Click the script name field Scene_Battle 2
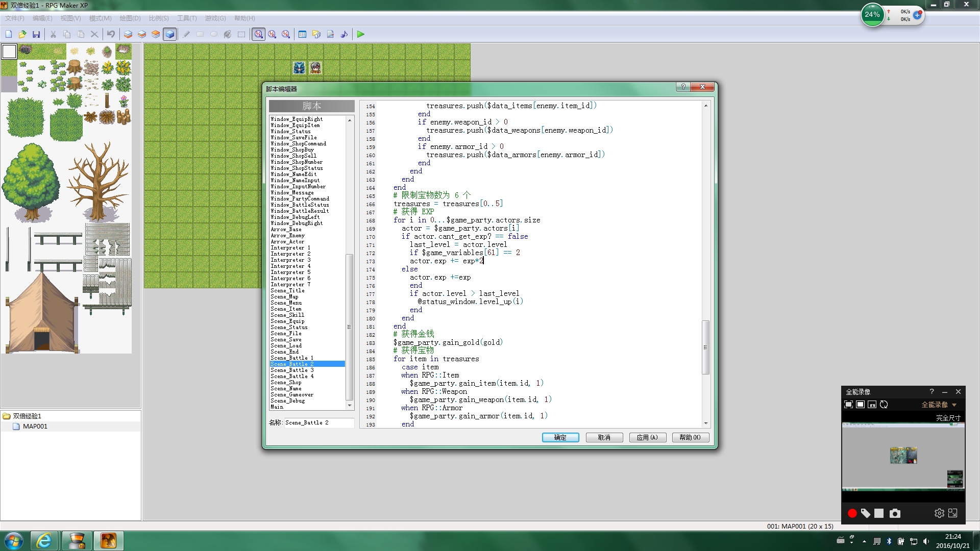The image size is (980, 551). (319, 422)
